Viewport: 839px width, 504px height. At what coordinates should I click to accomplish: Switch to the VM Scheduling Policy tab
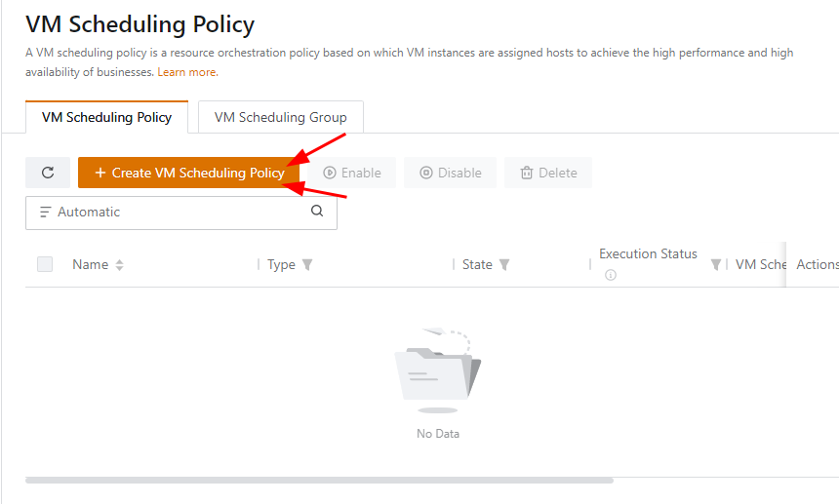(106, 117)
